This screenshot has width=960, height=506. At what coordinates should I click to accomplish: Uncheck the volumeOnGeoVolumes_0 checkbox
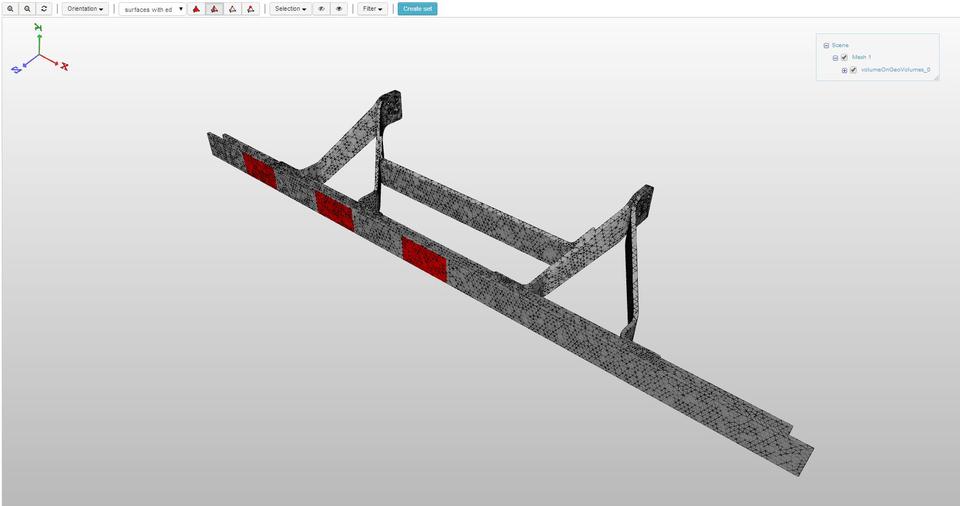(853, 70)
